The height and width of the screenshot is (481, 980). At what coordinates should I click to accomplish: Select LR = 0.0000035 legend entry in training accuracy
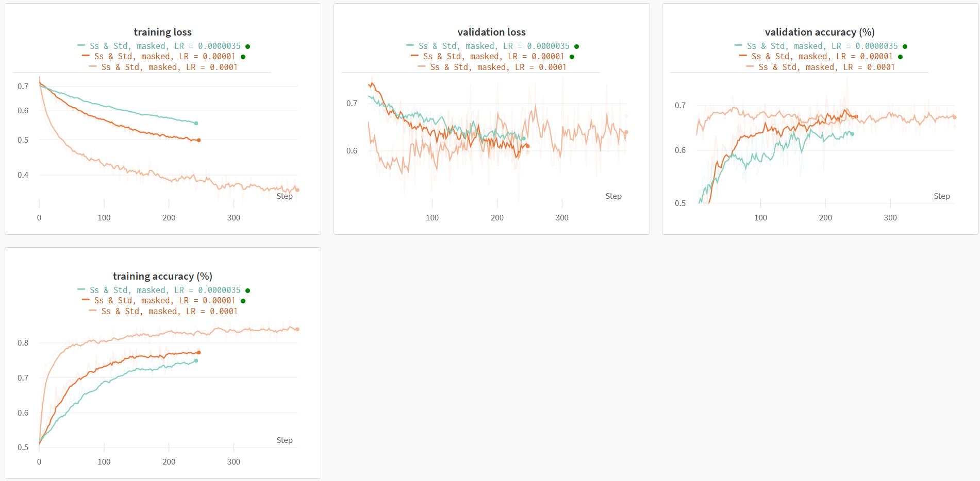[x=165, y=290]
